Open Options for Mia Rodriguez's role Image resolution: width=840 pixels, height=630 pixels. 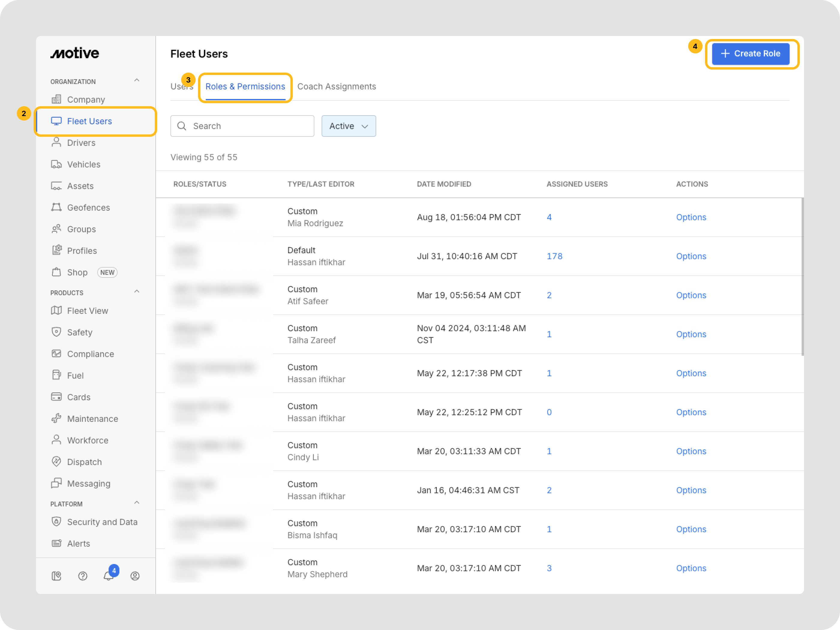pyautogui.click(x=691, y=217)
